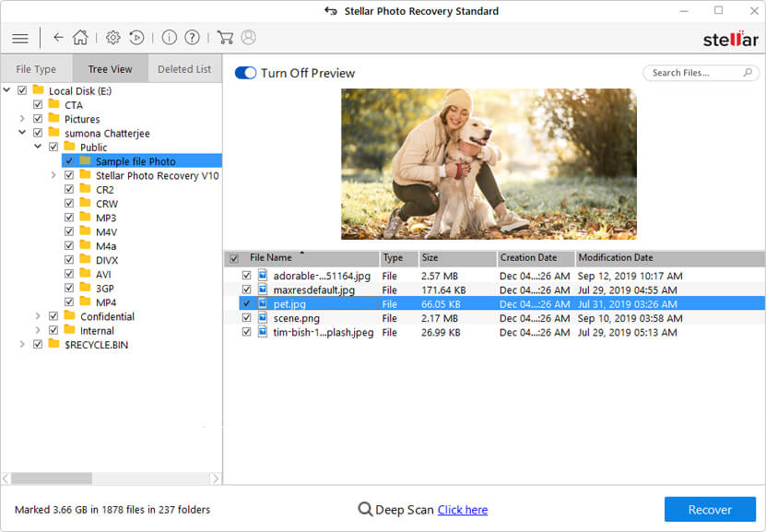The height and width of the screenshot is (532, 766).
Task: Click the scene.png file icon
Action: [263, 317]
